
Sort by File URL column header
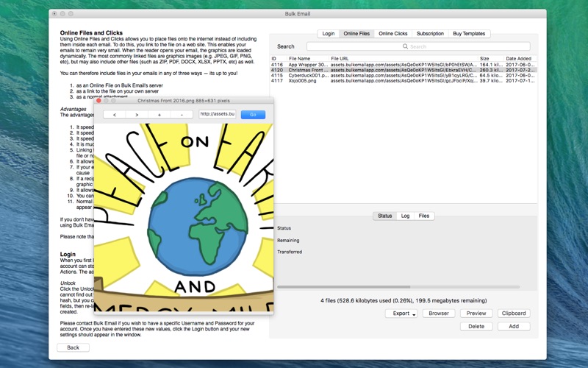pos(404,59)
